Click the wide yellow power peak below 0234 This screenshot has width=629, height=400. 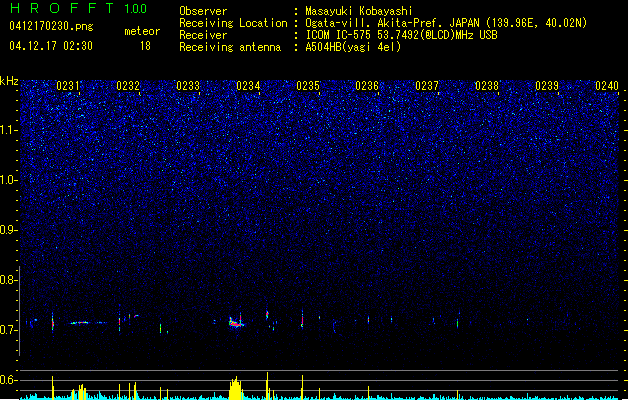point(235,388)
